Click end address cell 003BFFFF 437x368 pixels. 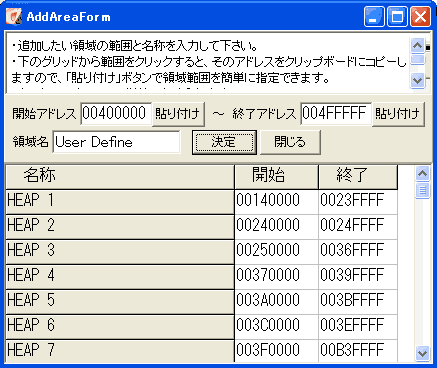click(358, 302)
